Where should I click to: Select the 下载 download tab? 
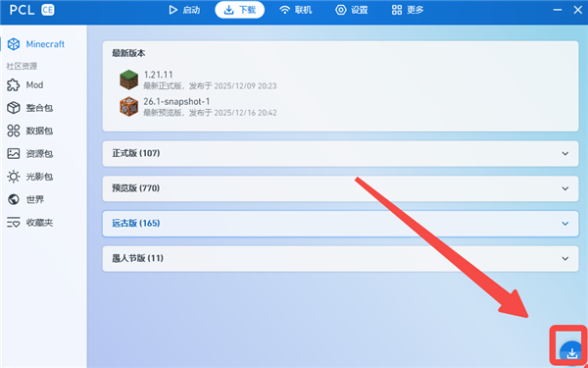coord(240,10)
